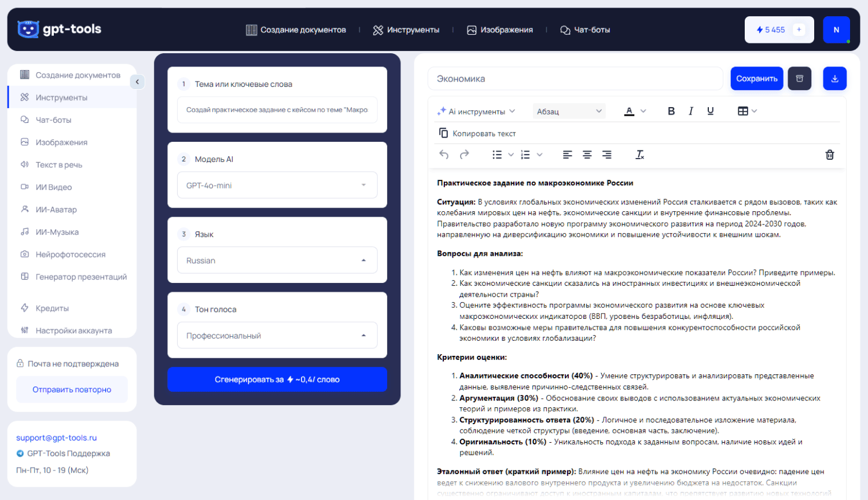Viewport: 868px width, 500px height.
Task: Click the Сохранить button
Action: [756, 79]
